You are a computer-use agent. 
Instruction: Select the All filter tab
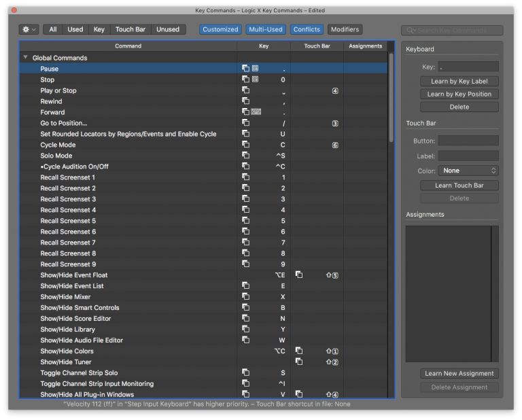[x=53, y=30]
